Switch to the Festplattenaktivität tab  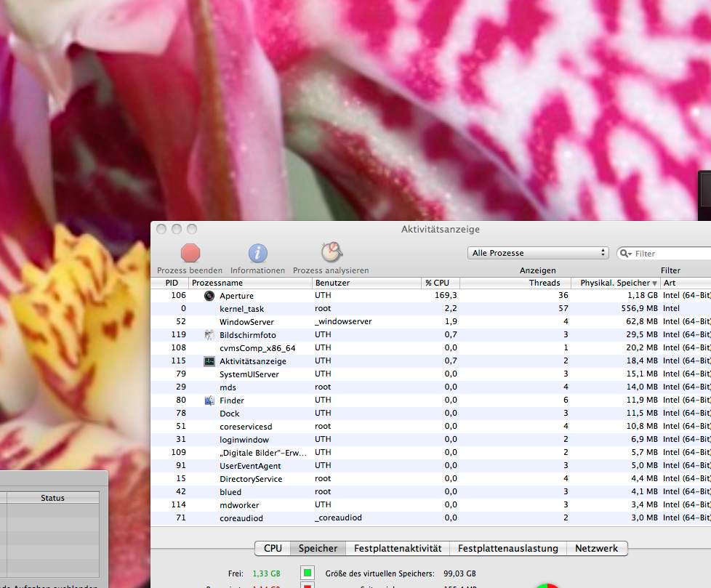click(x=398, y=549)
